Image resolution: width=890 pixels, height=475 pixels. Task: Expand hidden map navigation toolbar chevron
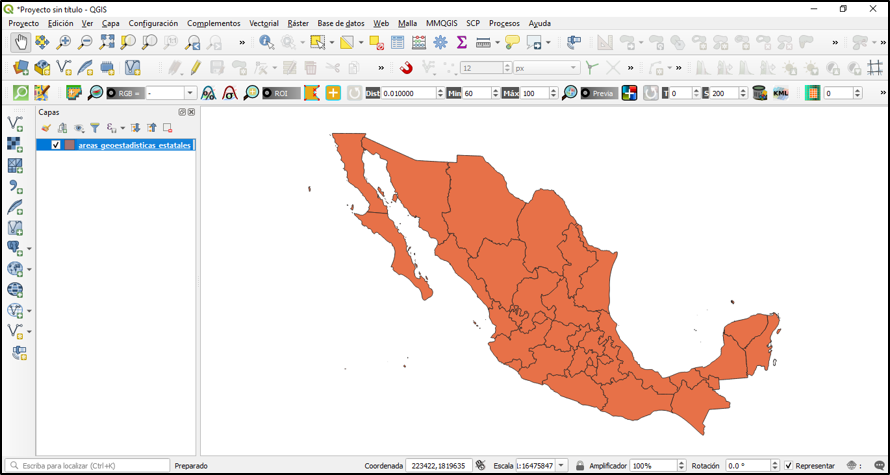[x=242, y=43]
